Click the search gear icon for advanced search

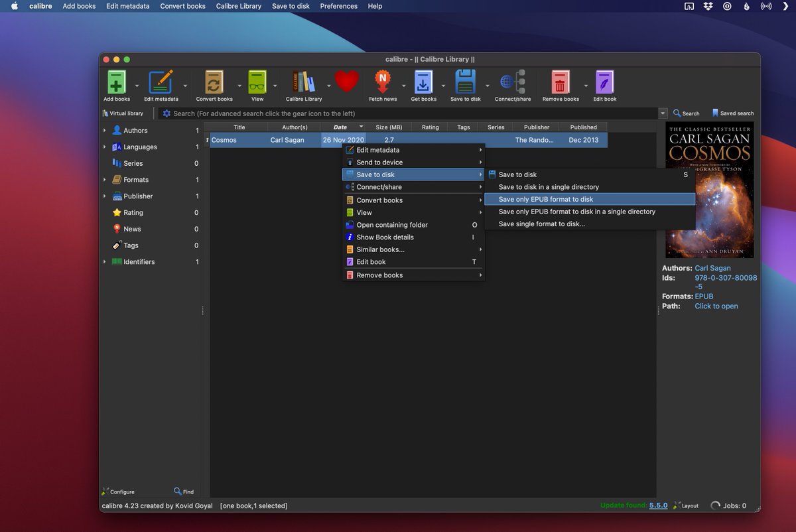(166, 113)
